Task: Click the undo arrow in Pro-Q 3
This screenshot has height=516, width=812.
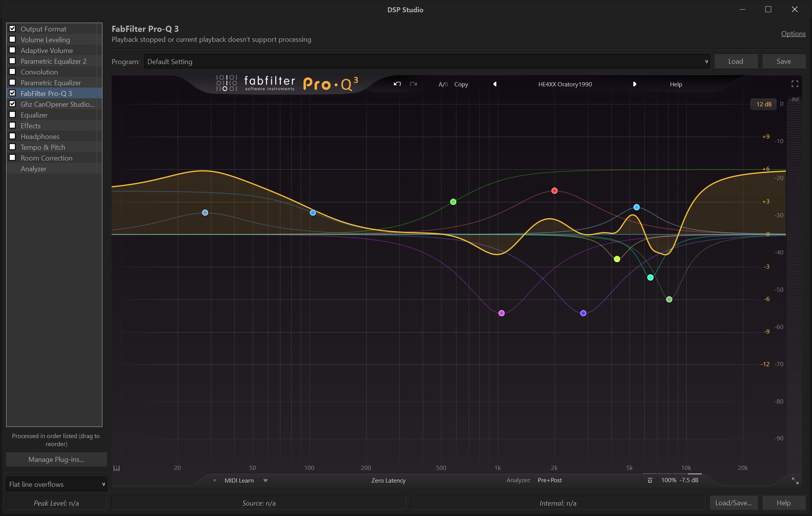Action: pyautogui.click(x=397, y=84)
